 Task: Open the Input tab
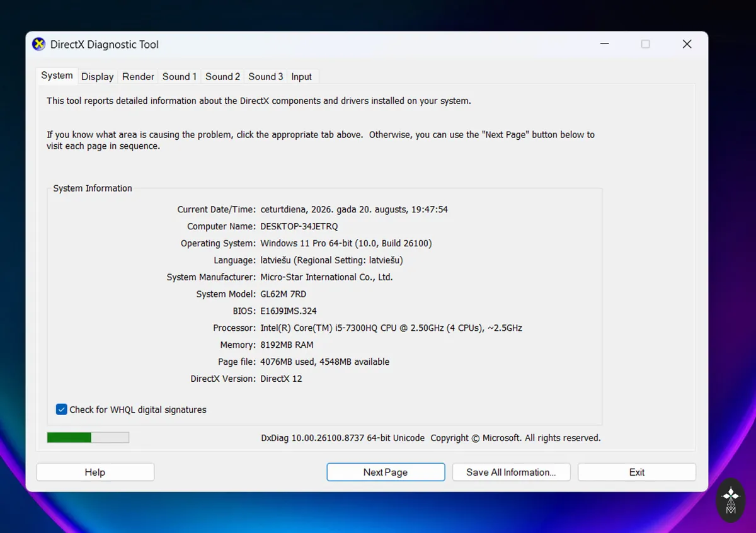tap(301, 77)
